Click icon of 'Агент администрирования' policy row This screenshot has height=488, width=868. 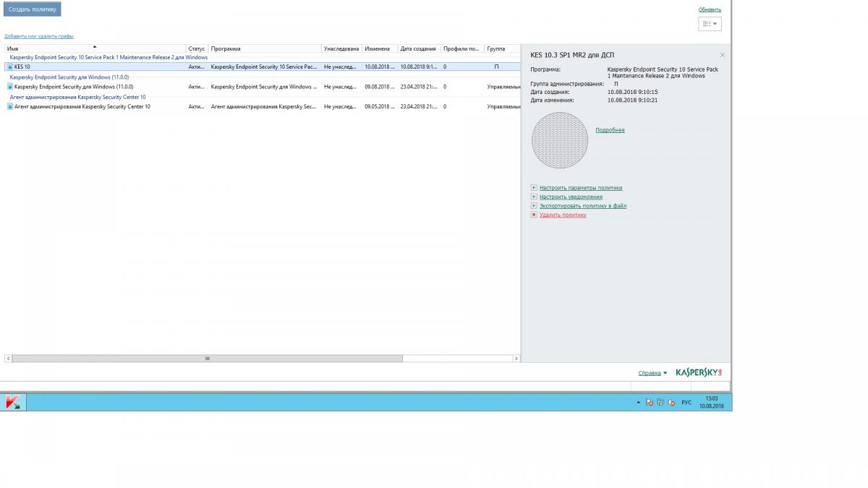(10, 106)
